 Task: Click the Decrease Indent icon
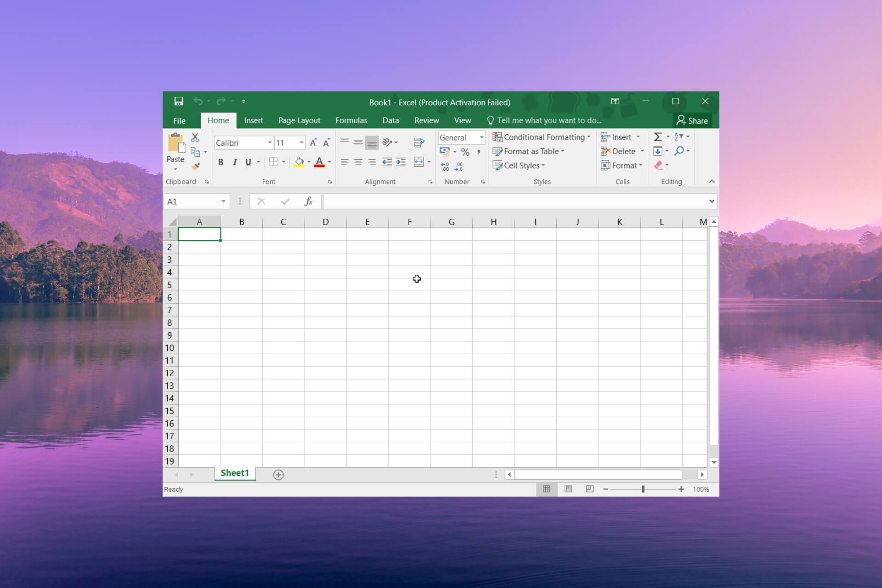[387, 162]
